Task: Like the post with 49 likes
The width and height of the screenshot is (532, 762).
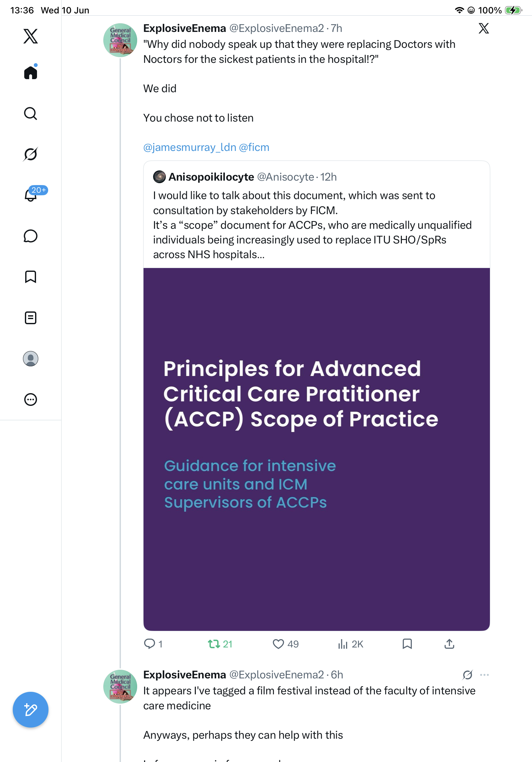Action: point(285,644)
